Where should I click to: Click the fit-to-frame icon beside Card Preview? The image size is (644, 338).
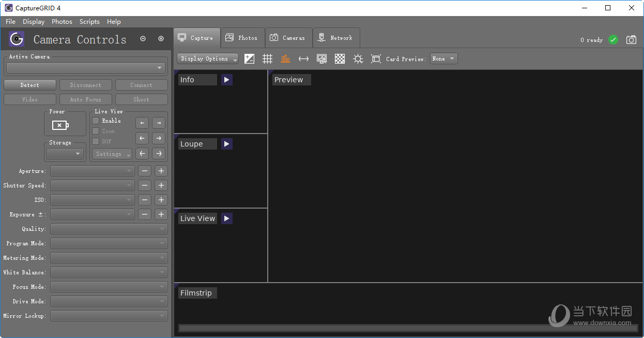(x=376, y=59)
